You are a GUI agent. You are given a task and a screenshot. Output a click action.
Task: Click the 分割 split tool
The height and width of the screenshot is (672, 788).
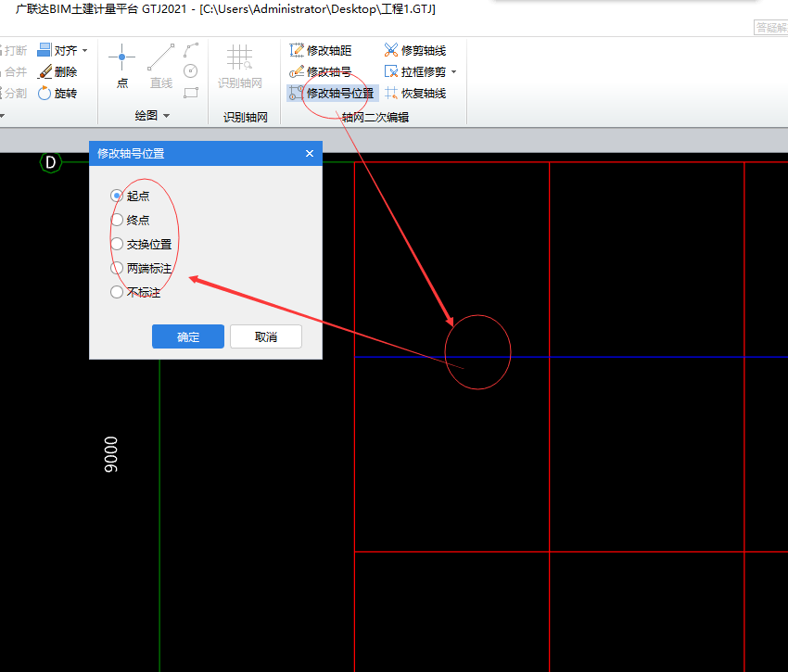[x=14, y=93]
